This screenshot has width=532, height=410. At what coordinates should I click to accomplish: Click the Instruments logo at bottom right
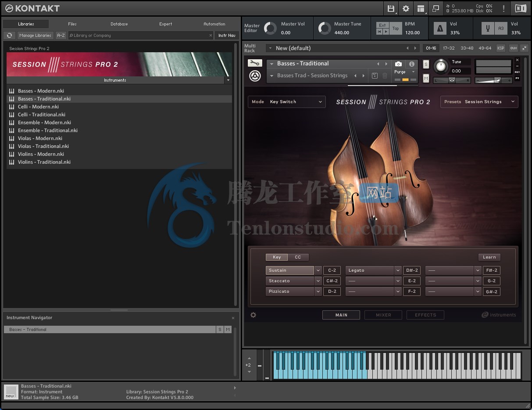[x=499, y=315]
